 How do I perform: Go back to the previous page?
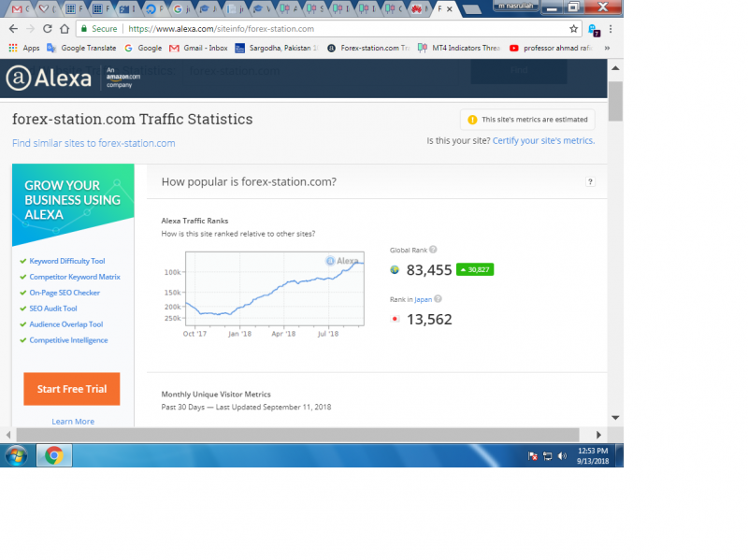(13, 29)
